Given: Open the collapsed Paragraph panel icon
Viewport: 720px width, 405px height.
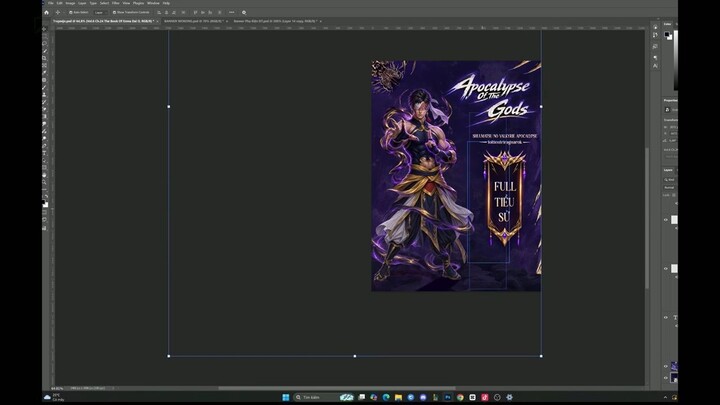Looking at the screenshot, I should pyautogui.click(x=655, y=57).
